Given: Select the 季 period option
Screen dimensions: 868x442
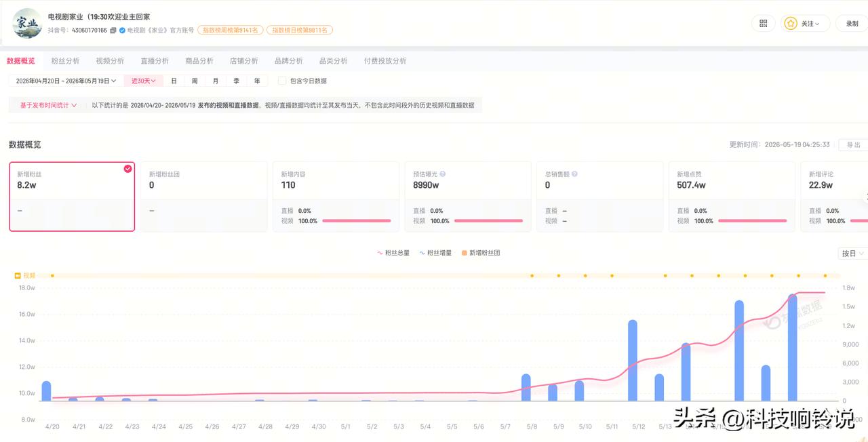Looking at the screenshot, I should [x=237, y=81].
